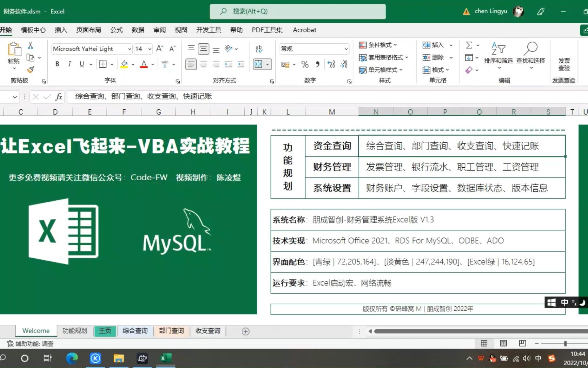
Task: Click the increase decimal icon
Action: coord(331,64)
